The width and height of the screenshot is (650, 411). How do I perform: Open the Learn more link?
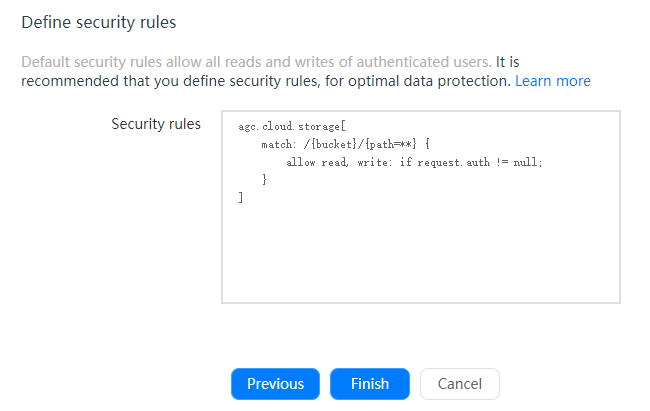pyautogui.click(x=552, y=80)
